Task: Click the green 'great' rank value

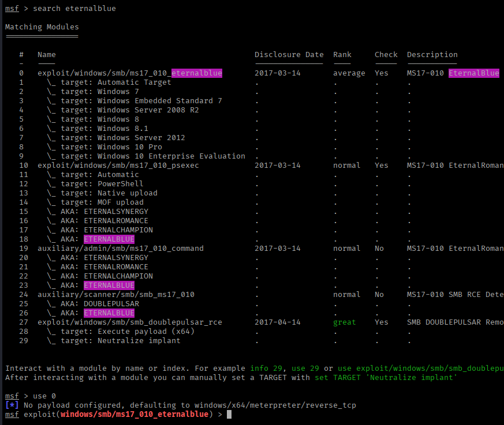Action: tap(345, 322)
